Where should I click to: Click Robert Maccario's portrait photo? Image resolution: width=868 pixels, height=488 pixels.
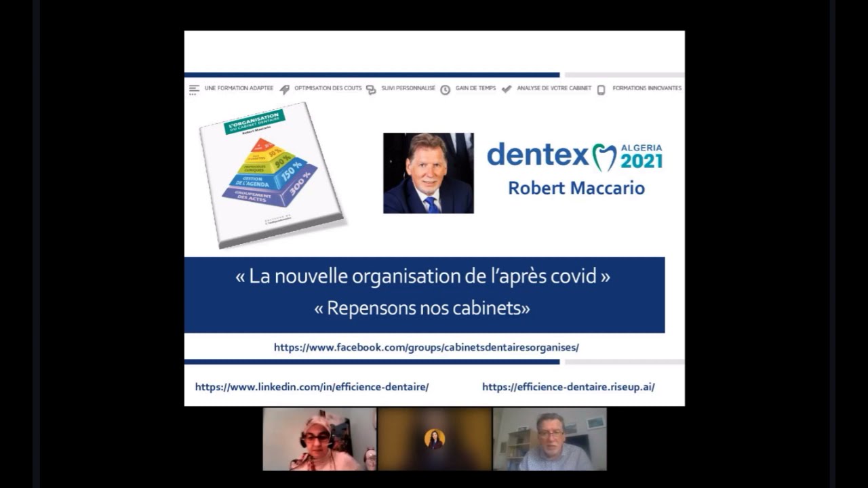click(429, 173)
